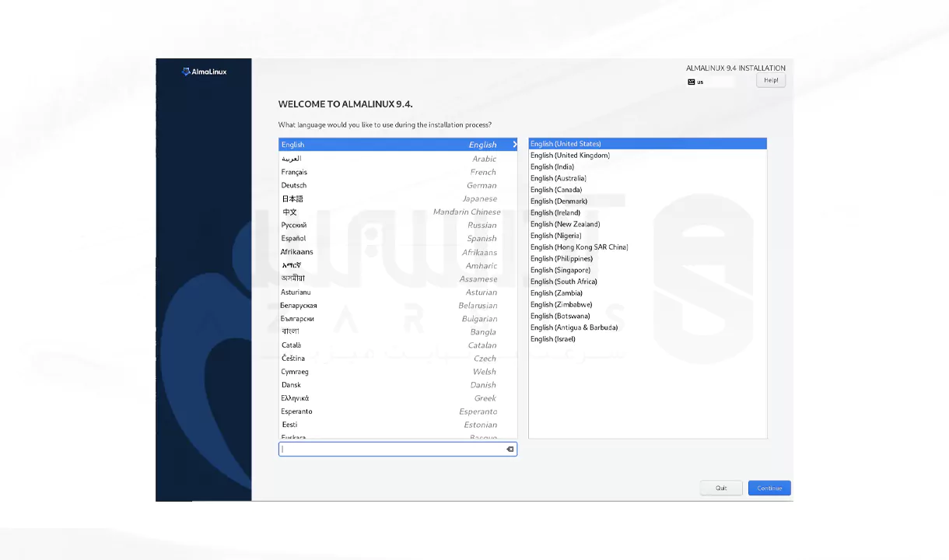The image size is (949, 560).
Task: Select Arabic language row
Action: point(397,159)
